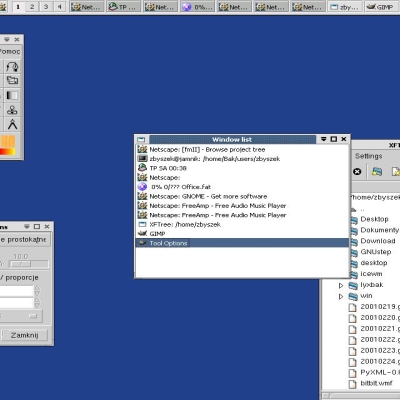Select the Clone stamp tool in GIMP
This screenshot has width=400, height=400.
click(12, 110)
